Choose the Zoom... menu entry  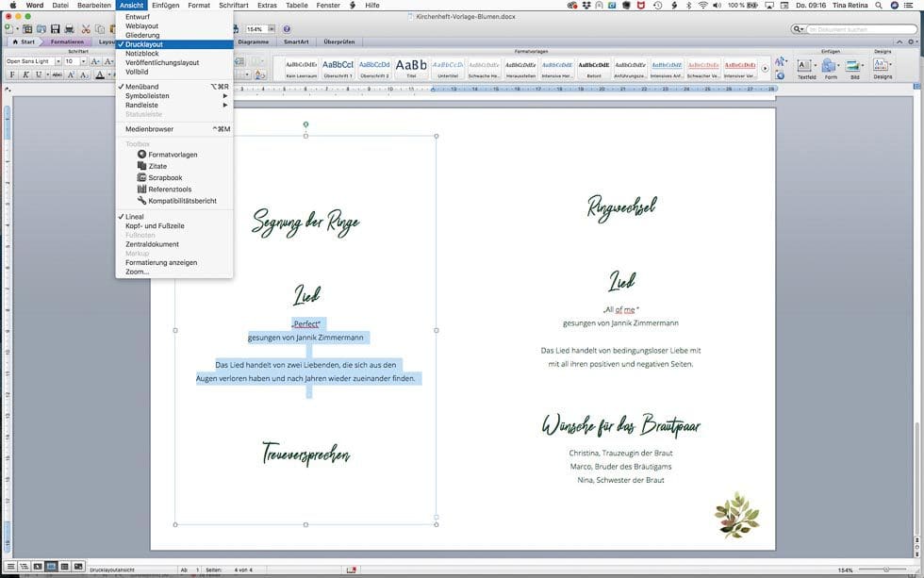137,272
